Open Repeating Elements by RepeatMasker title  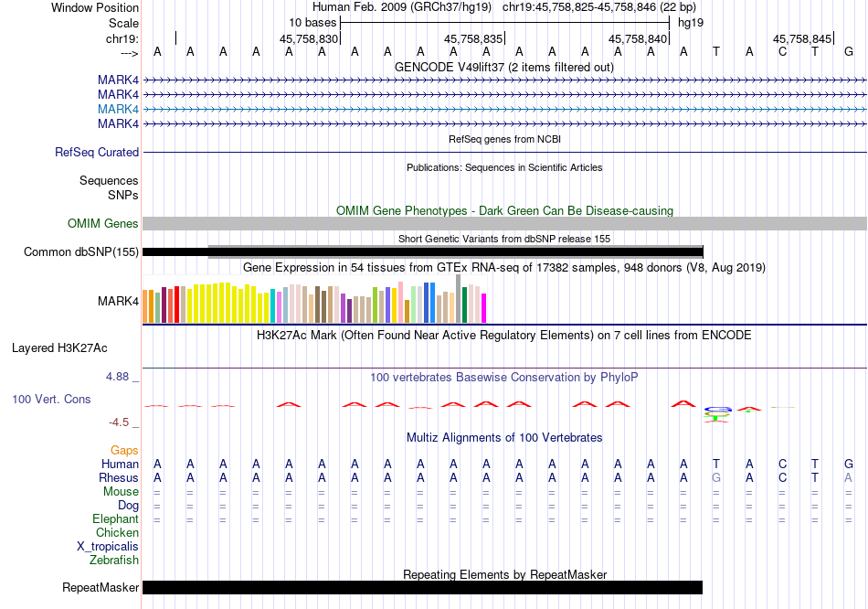point(504,574)
